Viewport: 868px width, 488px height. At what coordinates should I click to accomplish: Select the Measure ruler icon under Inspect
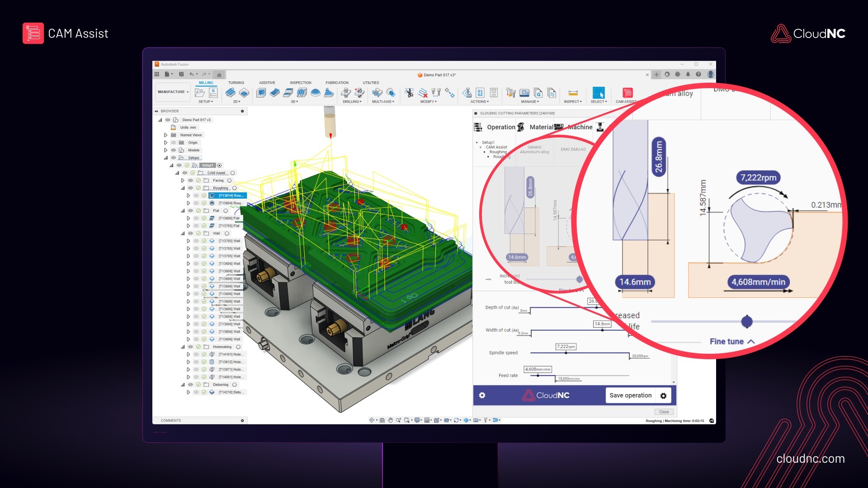pyautogui.click(x=573, y=93)
